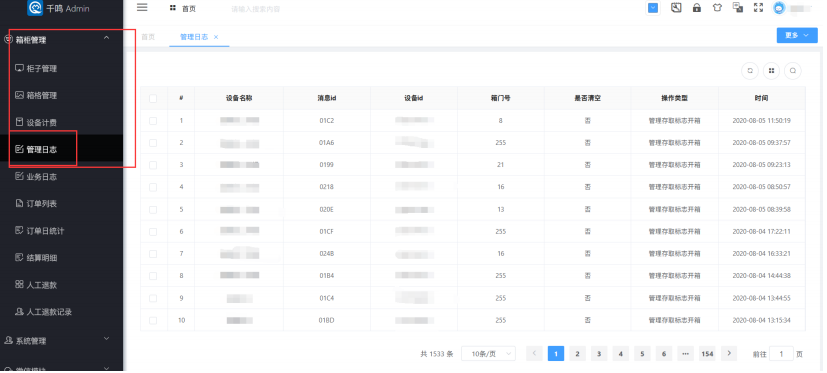Click pagination ellipsis more pages button
Screen dimensions: 827x373
[685, 354]
